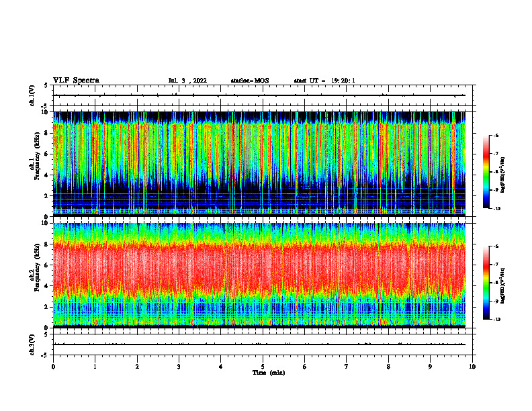532x411 pixels.
Task: Click time-axis tick label '5'
Action: (x=263, y=367)
